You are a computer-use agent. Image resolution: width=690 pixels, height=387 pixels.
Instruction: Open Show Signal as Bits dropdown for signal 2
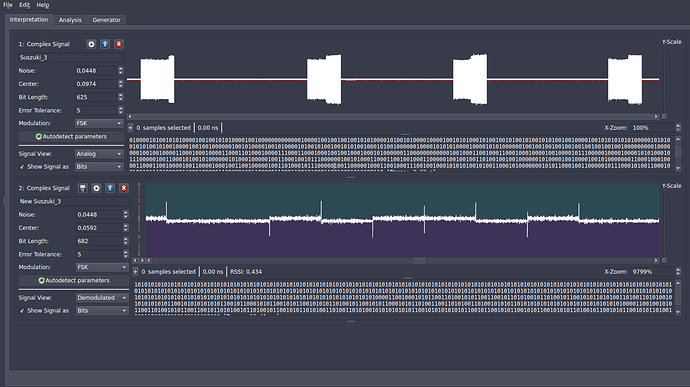(x=102, y=311)
